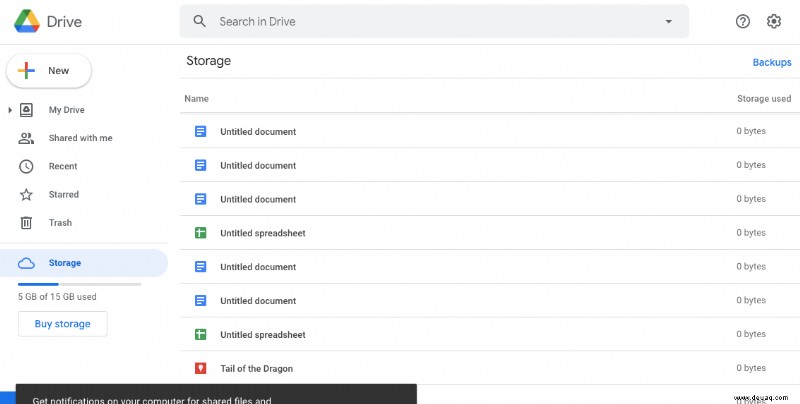Screen dimensions: 800x404
Task: Go to Shared with me
Action: point(80,138)
